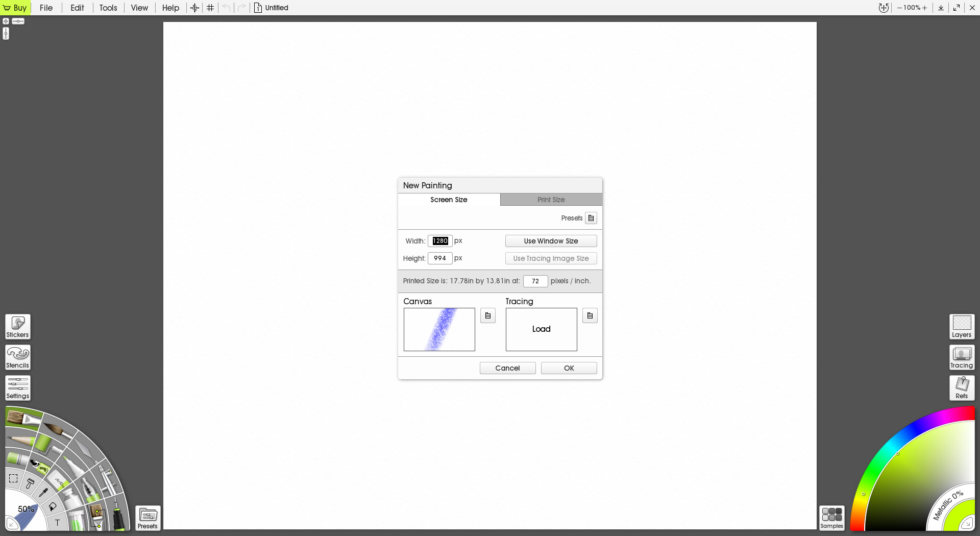The image size is (980, 536).
Task: Click the Use Window Size button
Action: [551, 241]
